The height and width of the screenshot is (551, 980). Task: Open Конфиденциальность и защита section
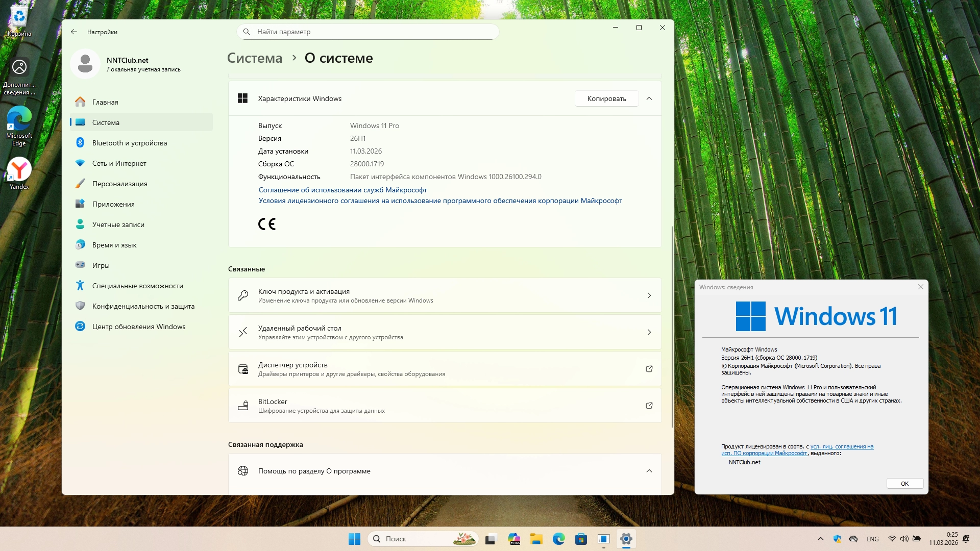pos(143,306)
